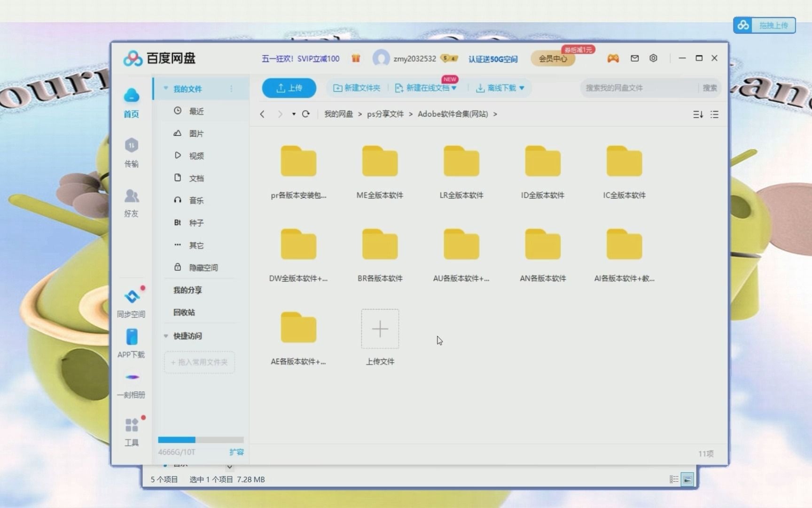
Task: Open the Settings gear icon
Action: point(653,58)
